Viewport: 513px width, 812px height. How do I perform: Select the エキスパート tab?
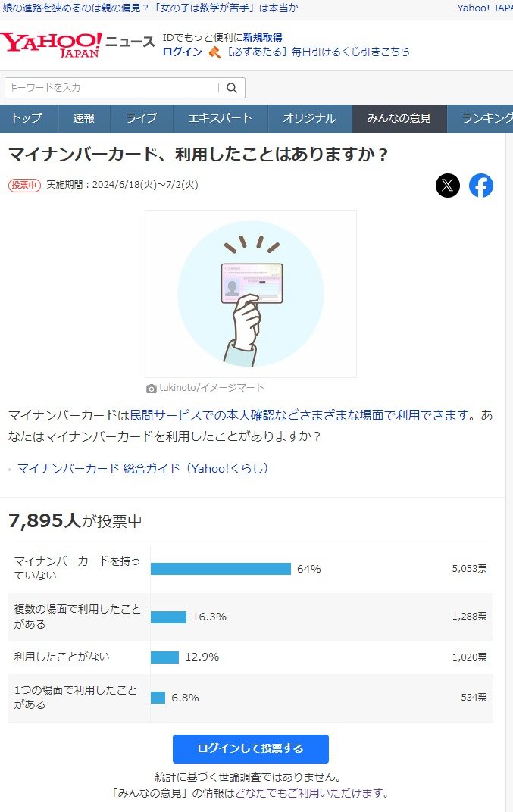[221, 119]
